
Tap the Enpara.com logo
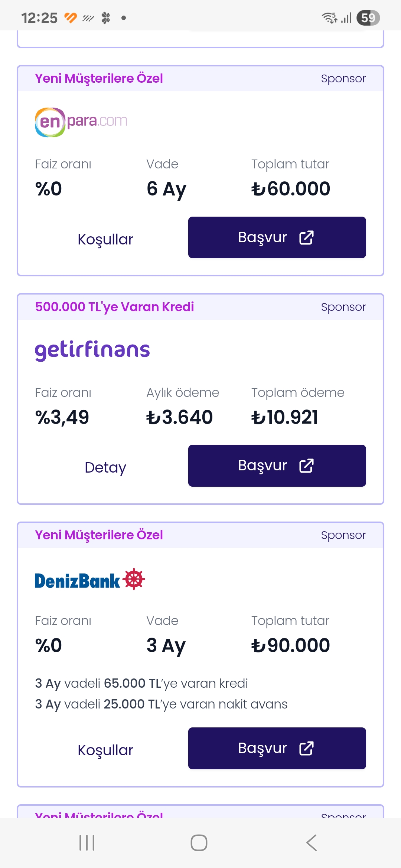[x=81, y=122]
